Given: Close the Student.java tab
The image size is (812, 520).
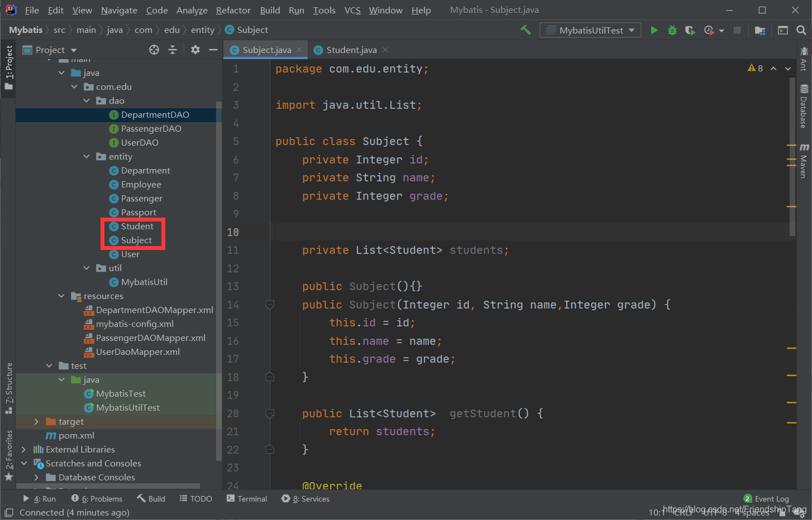Looking at the screenshot, I should (x=385, y=50).
